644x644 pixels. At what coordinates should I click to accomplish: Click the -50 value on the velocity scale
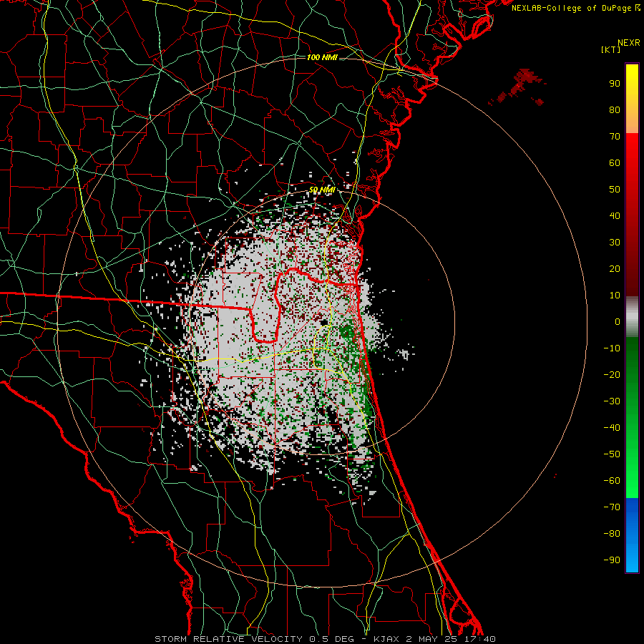612,454
